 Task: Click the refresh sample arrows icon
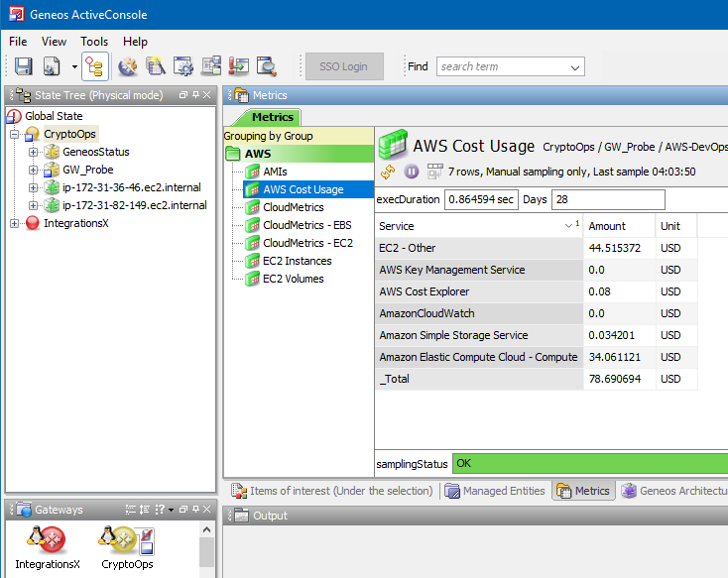pos(388,172)
